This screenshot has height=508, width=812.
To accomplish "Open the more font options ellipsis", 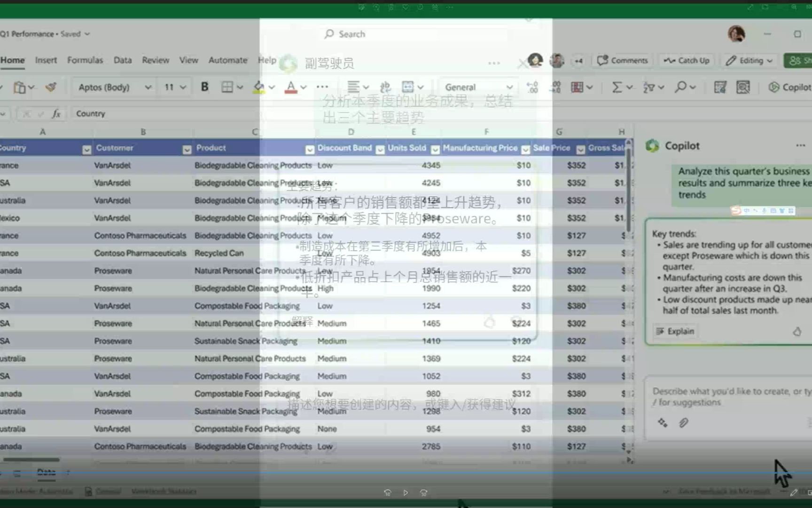I will (322, 87).
